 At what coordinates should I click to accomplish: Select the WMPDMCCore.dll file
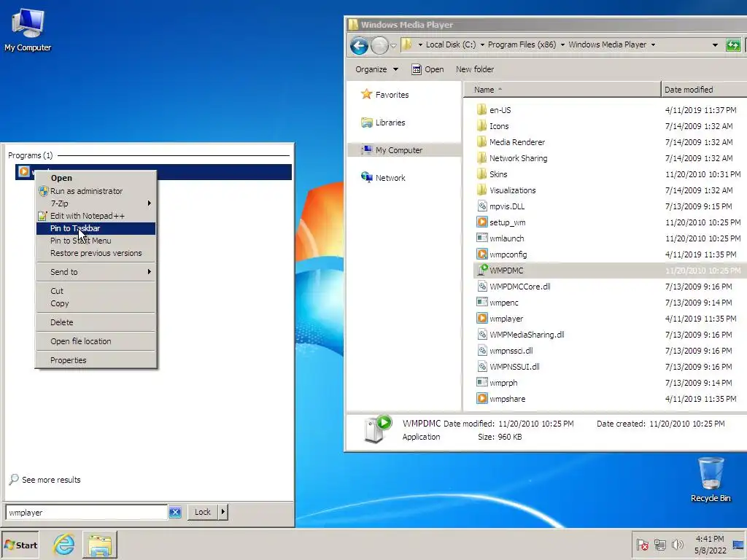pos(519,287)
